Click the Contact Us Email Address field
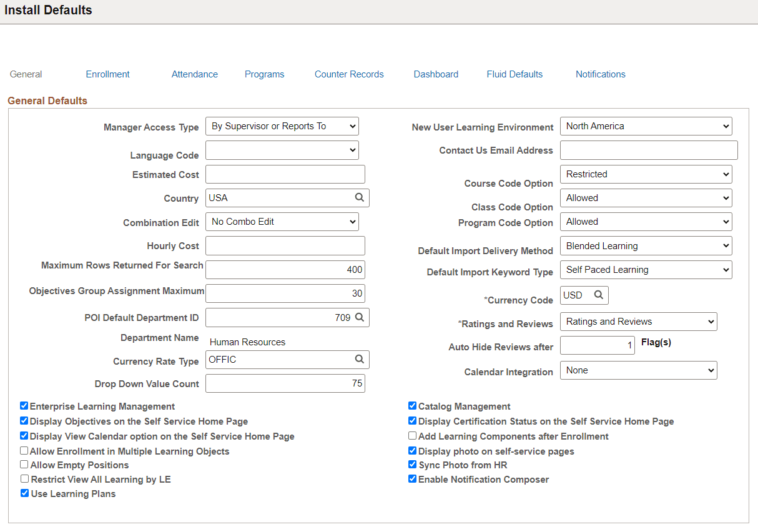 [x=649, y=150]
